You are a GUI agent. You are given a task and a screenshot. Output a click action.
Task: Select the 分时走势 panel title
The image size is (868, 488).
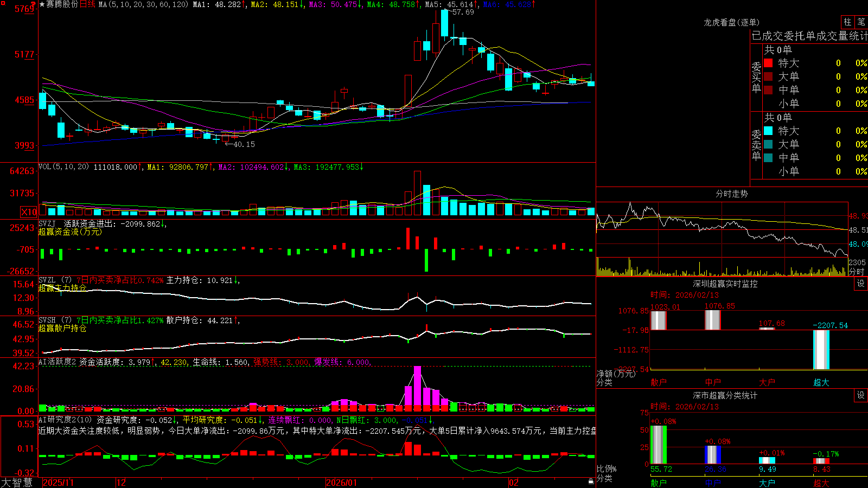[x=731, y=194]
